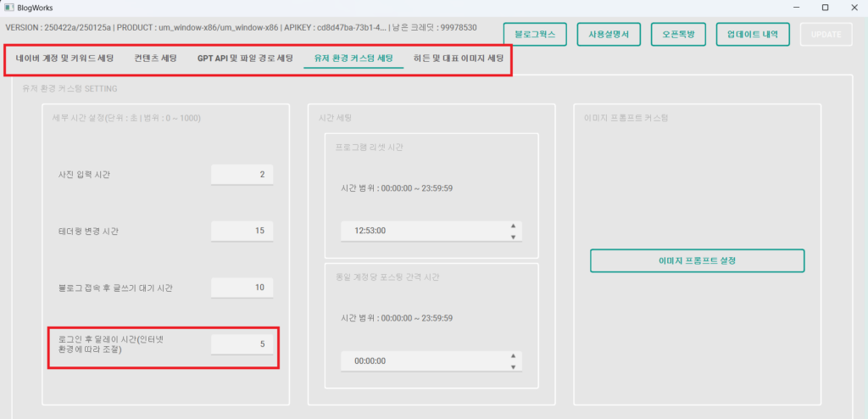Click the 블로그웍스 button

(535, 34)
